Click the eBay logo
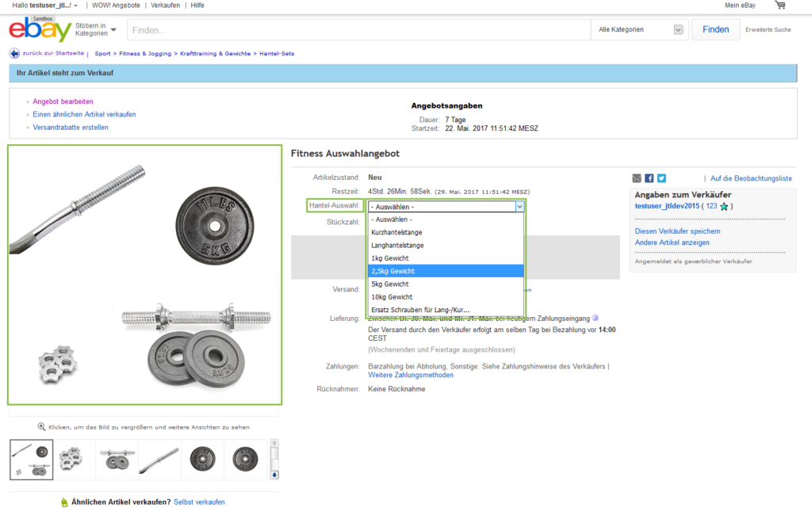Screen dimensions: 812x519 [40, 30]
